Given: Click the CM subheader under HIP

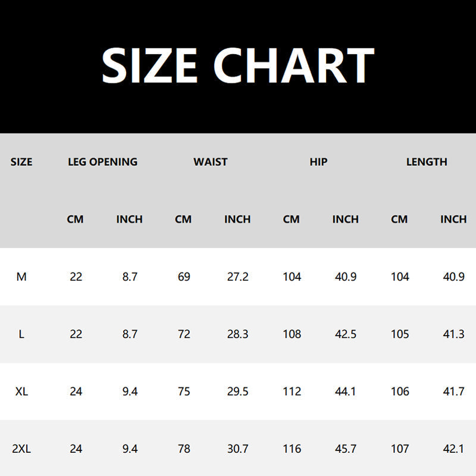Looking at the screenshot, I should [292, 219].
